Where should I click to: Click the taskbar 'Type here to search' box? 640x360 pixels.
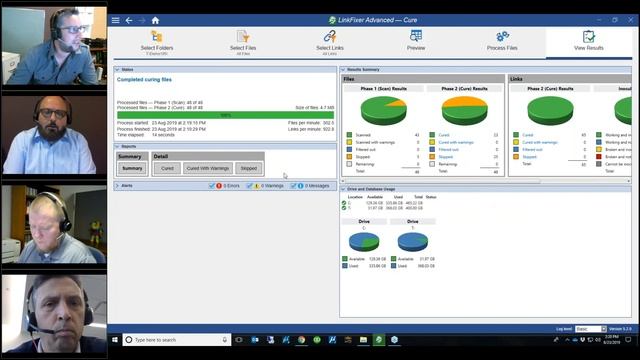(x=176, y=340)
